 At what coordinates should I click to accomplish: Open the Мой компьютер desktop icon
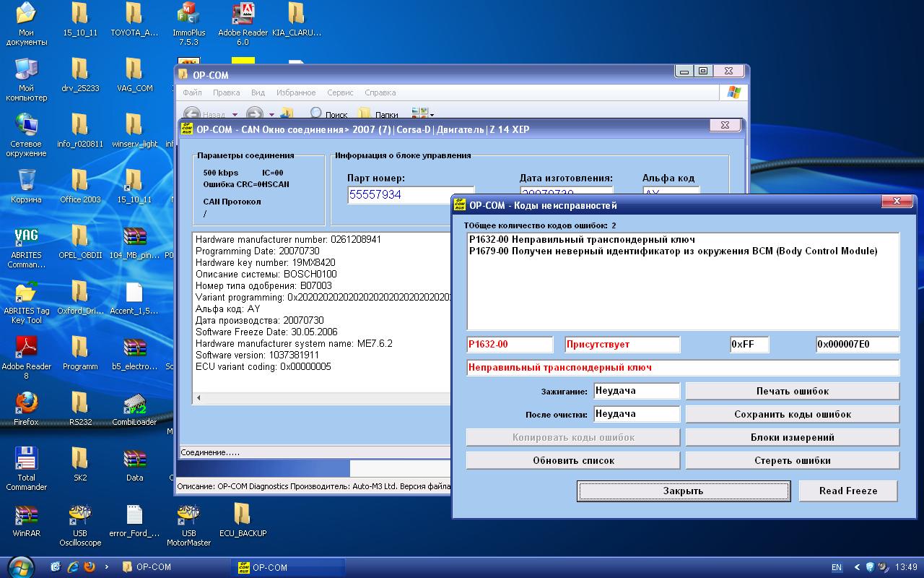[26, 79]
